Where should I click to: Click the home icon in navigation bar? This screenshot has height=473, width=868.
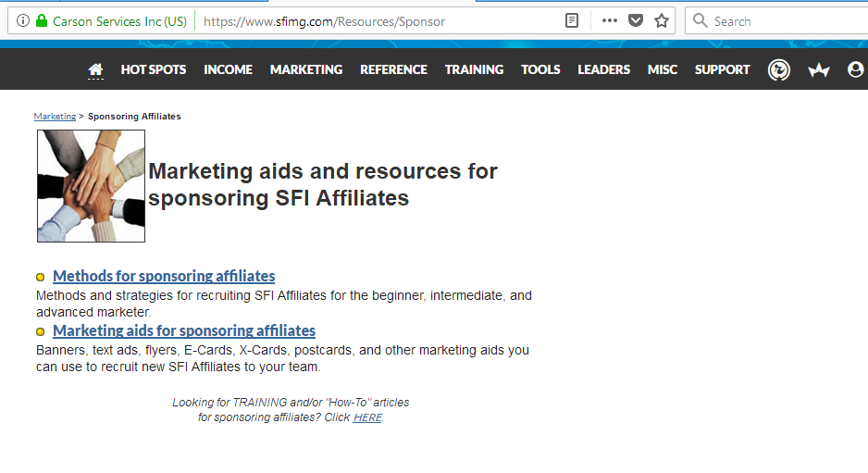95,69
